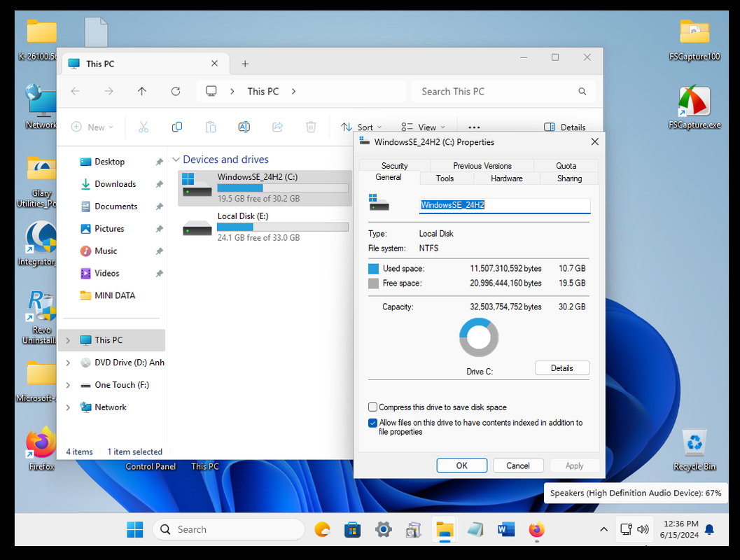Click the Cut scissors icon in the toolbar
This screenshot has width=740, height=560.
(x=144, y=127)
